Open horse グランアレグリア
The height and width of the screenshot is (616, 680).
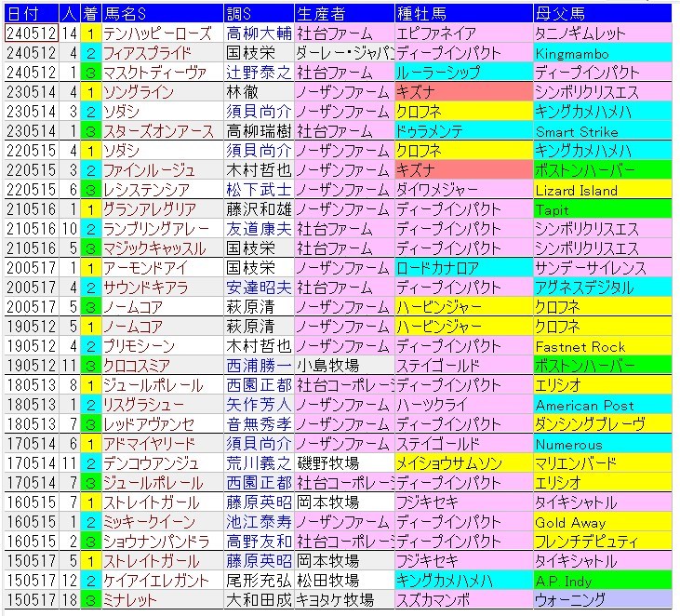tap(150, 209)
